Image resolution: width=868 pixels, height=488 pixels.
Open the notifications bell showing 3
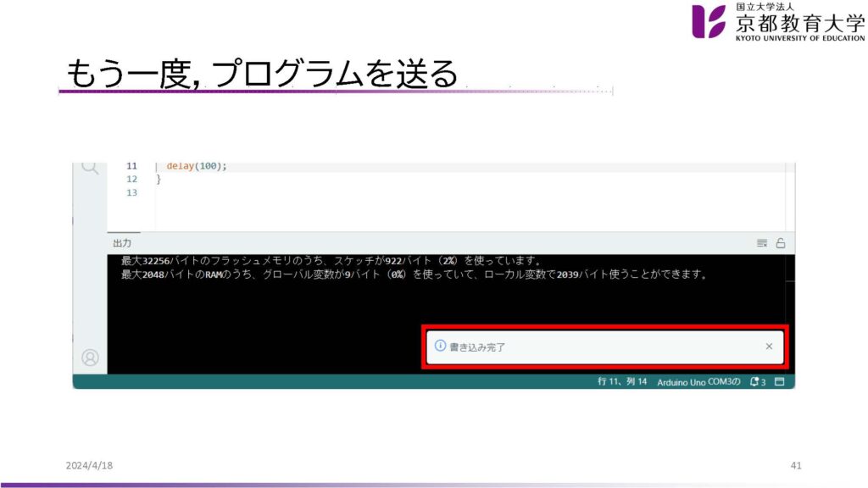click(757, 382)
